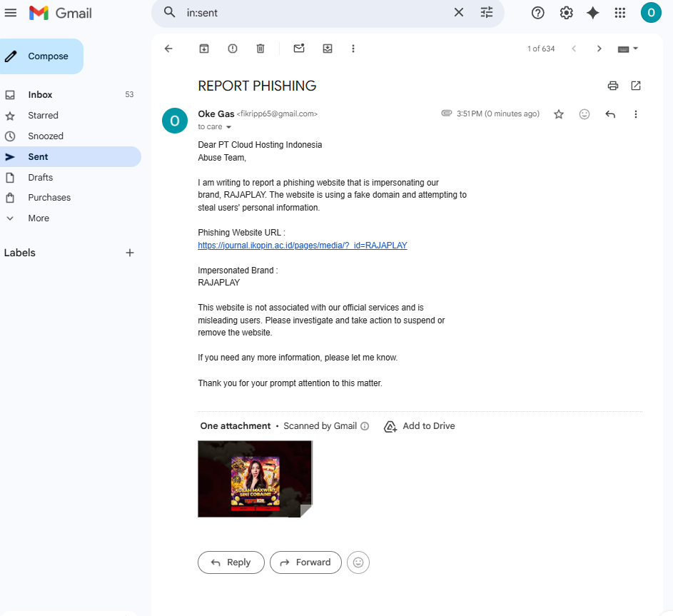This screenshot has height=616, width=673.
Task: Mark the email as unread
Action: pos(299,48)
